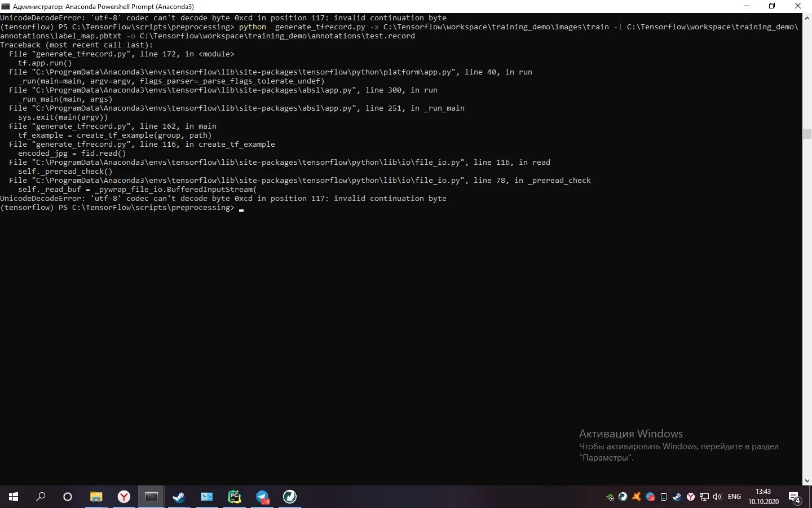The height and width of the screenshot is (508, 812).
Task: Open Telegram from taskbar
Action: 262,497
